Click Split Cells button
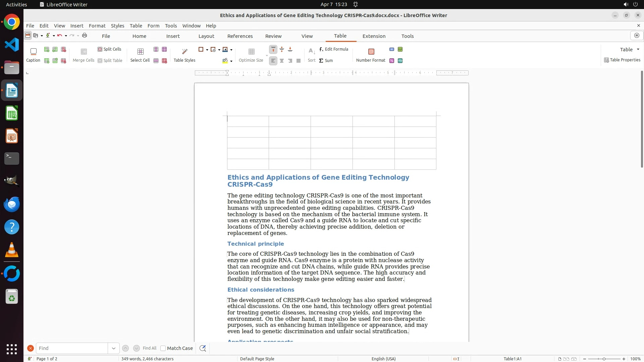Screen dimensions: 644x362 [x=109, y=49]
